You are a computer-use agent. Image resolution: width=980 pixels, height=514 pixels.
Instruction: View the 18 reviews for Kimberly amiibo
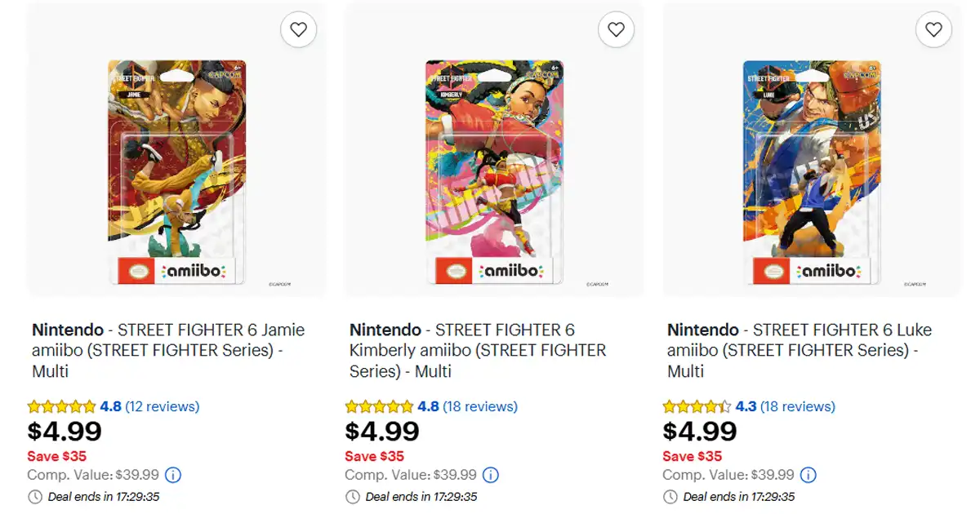coord(480,406)
